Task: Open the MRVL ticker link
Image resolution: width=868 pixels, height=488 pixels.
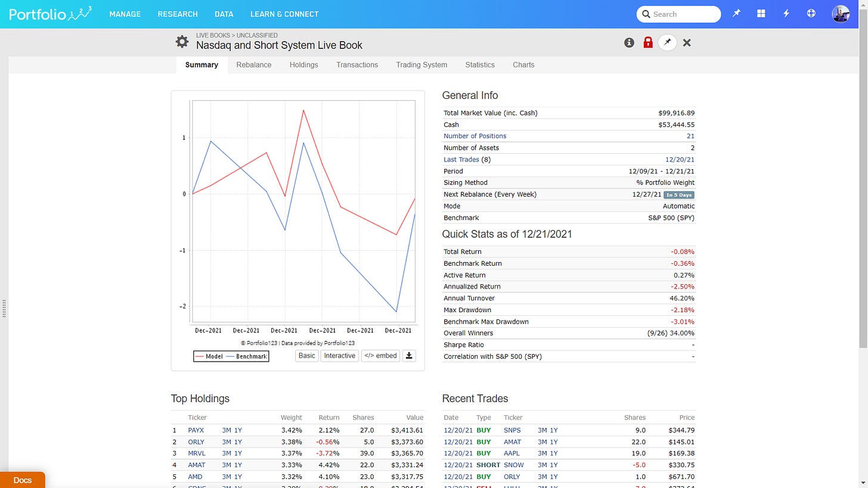Action: point(196,453)
